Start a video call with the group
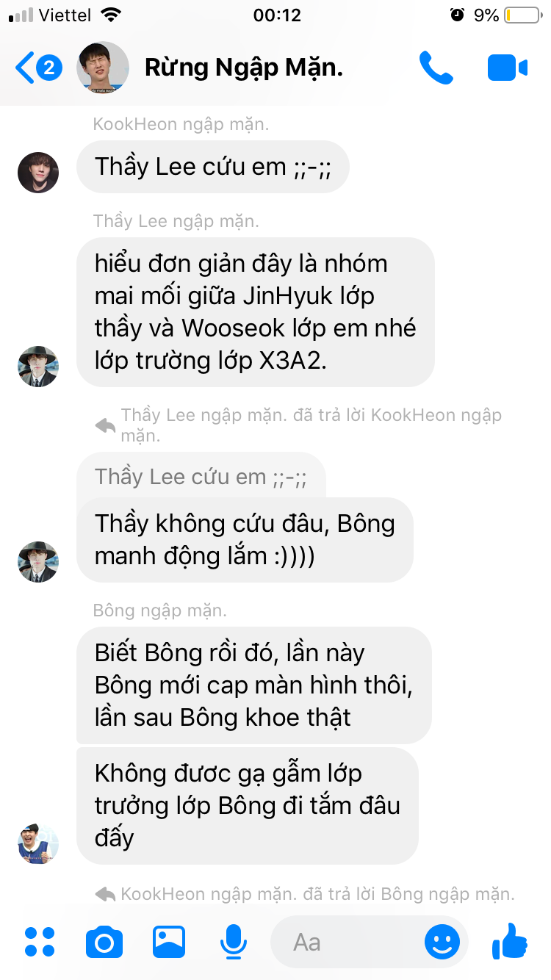The height and width of the screenshot is (980, 551). (508, 68)
